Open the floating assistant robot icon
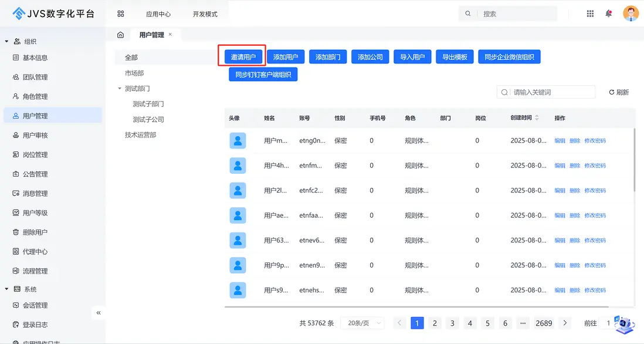This screenshot has height=344, width=644. pyautogui.click(x=625, y=323)
